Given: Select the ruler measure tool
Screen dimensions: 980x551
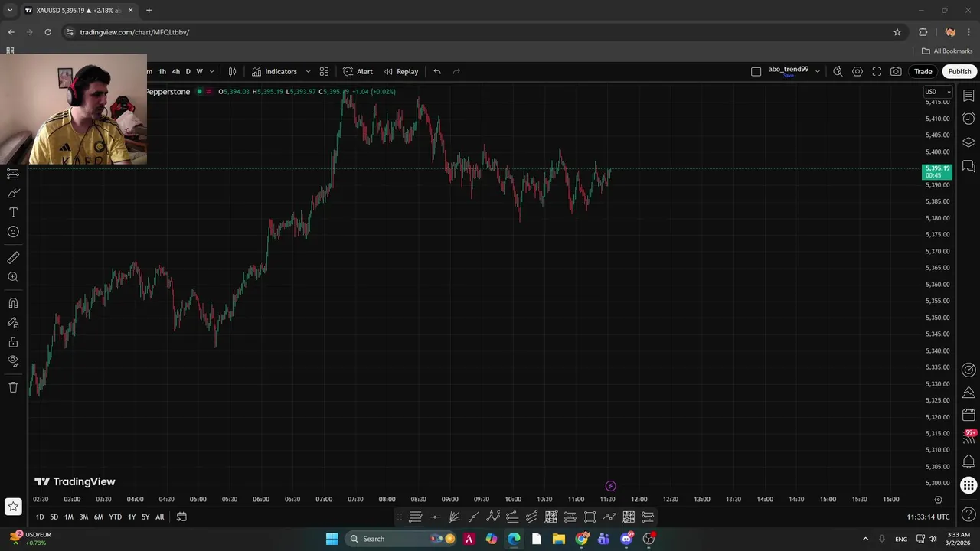Looking at the screenshot, I should [13, 258].
